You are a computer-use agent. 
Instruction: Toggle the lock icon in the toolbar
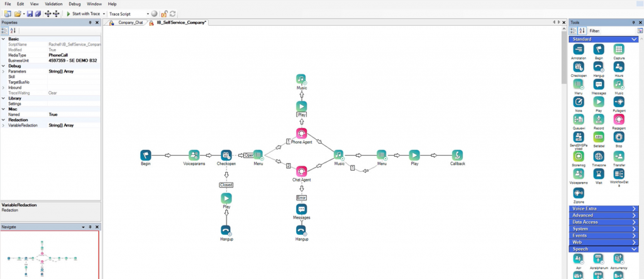[x=164, y=13]
